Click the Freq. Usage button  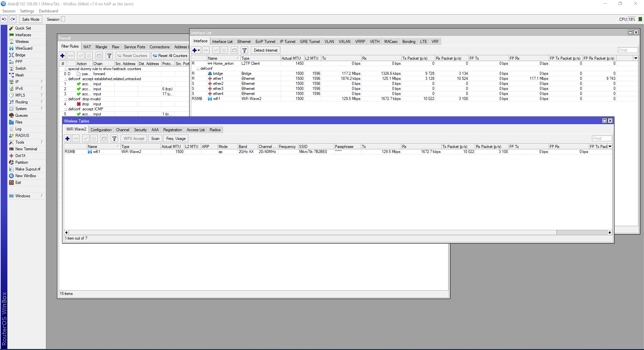(x=176, y=139)
